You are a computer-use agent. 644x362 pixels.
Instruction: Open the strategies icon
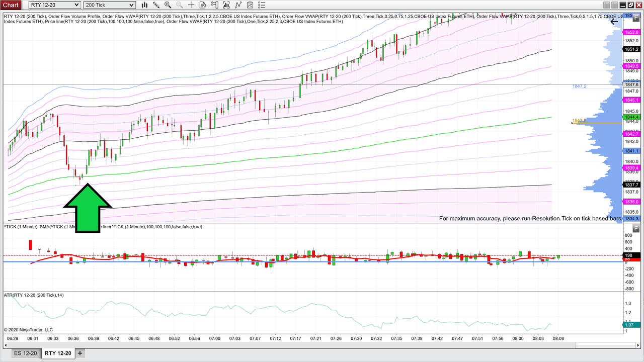(249, 5)
